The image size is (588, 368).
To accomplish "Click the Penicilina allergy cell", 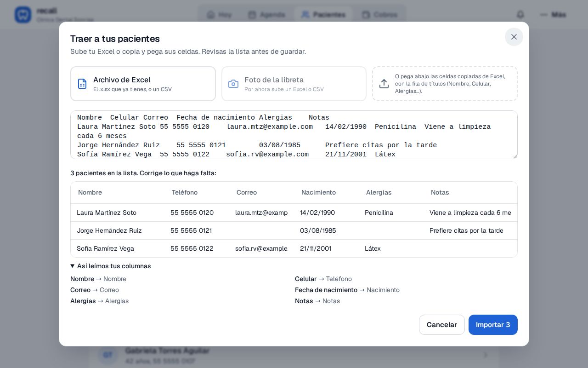I will tap(391, 213).
